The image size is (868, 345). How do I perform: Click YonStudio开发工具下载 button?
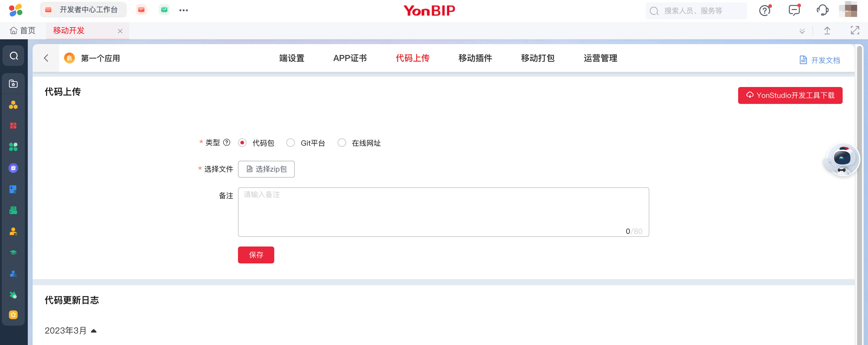790,95
